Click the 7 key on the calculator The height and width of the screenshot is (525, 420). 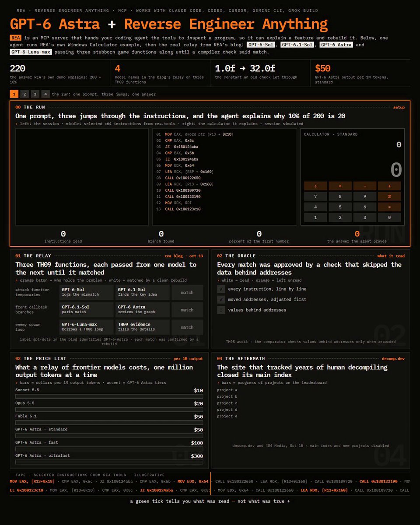pyautogui.click(x=315, y=196)
